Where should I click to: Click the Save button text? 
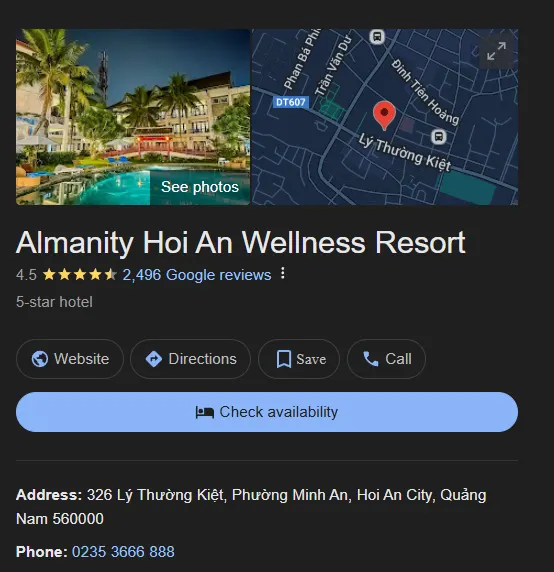(x=311, y=359)
